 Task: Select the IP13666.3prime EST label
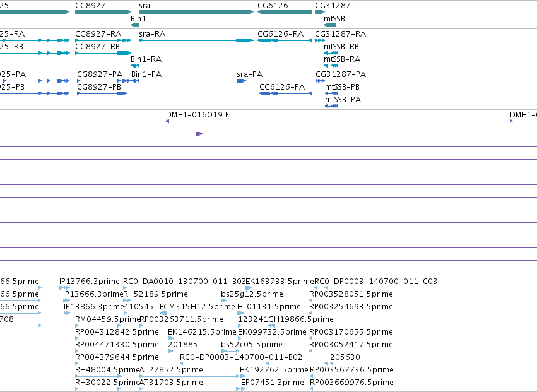(93, 294)
